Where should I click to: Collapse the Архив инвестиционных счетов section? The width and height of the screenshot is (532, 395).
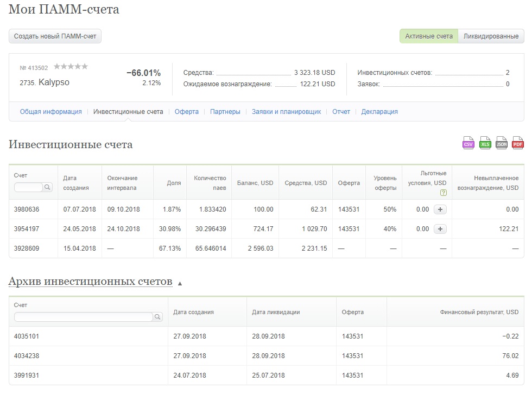180,283
